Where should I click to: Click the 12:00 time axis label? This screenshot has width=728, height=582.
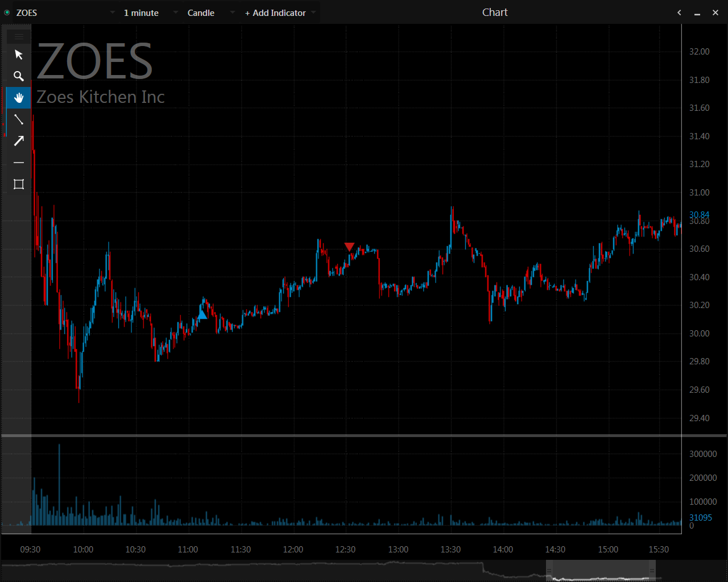tap(293, 550)
